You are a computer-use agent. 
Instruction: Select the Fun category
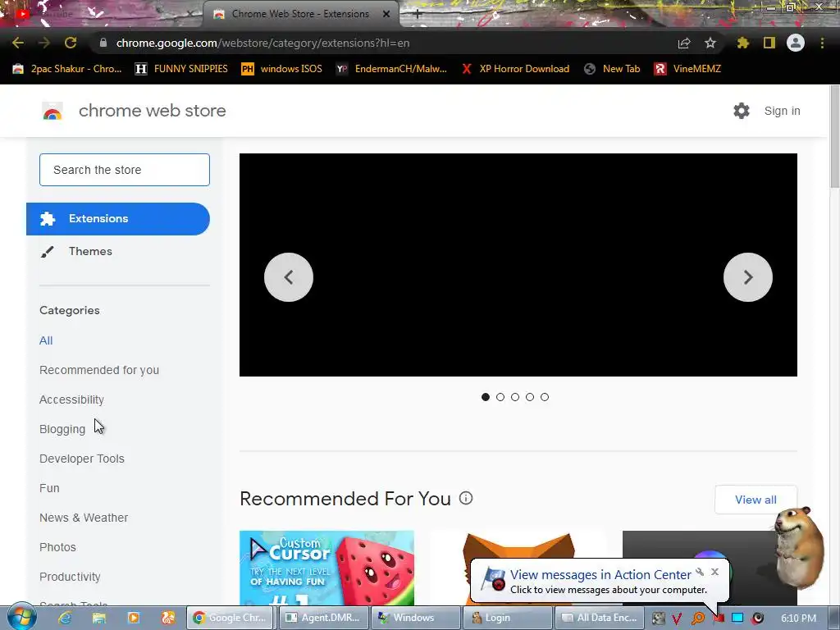49,488
